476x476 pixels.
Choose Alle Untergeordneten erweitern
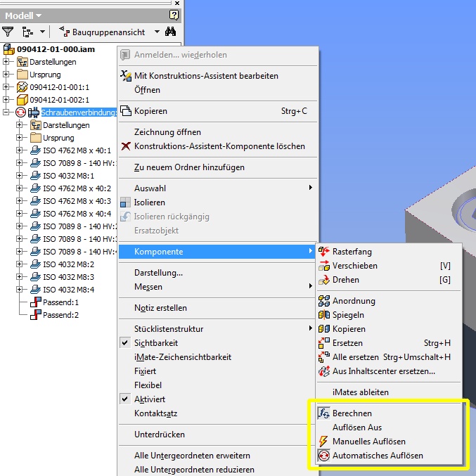[192, 456]
